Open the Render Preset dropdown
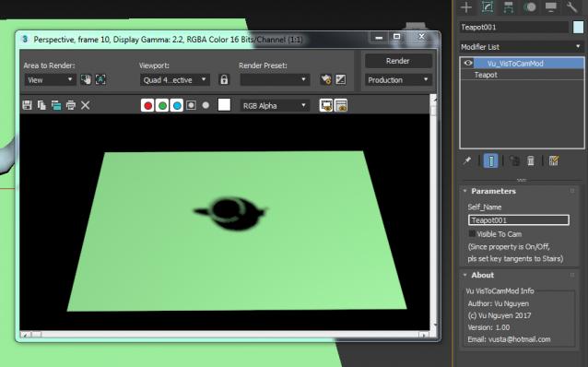Screen dimensions: 588x367 [275, 80]
